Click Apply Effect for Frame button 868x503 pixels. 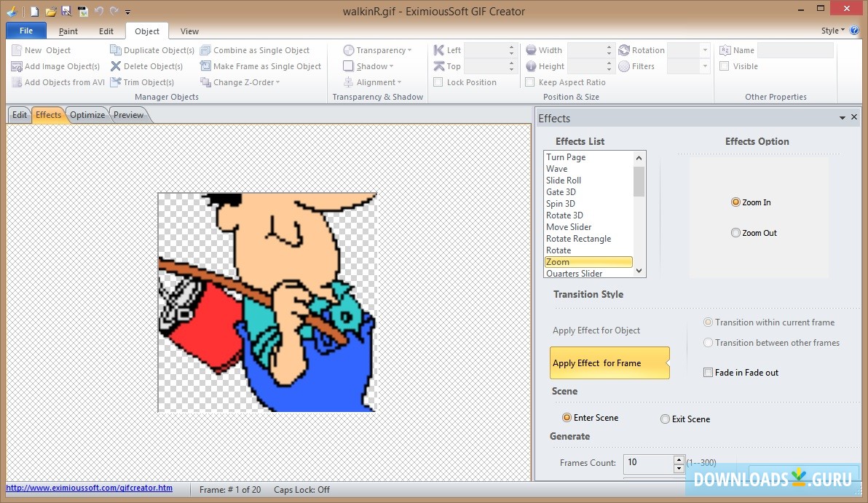609,363
